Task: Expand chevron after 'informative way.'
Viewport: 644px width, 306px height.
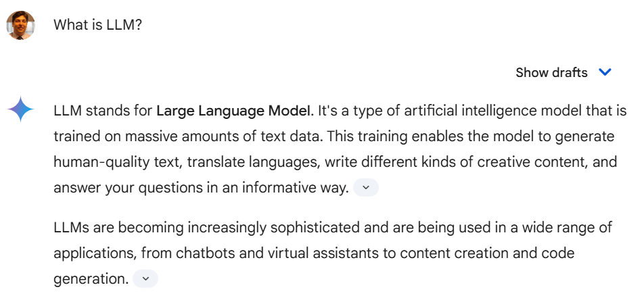Action: (x=365, y=188)
